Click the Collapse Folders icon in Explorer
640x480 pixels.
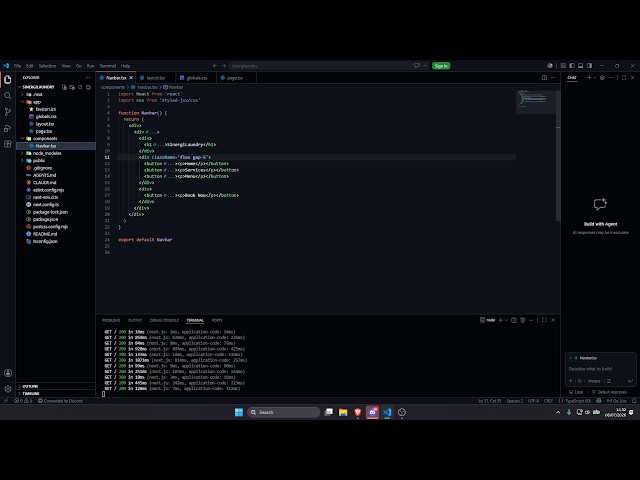[x=88, y=87]
